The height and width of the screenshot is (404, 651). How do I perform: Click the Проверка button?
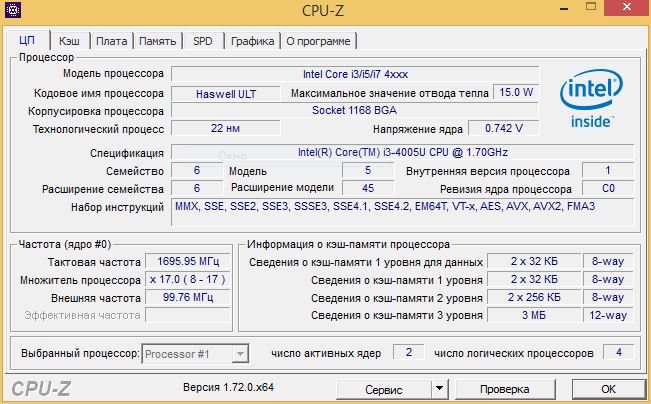pyautogui.click(x=505, y=389)
